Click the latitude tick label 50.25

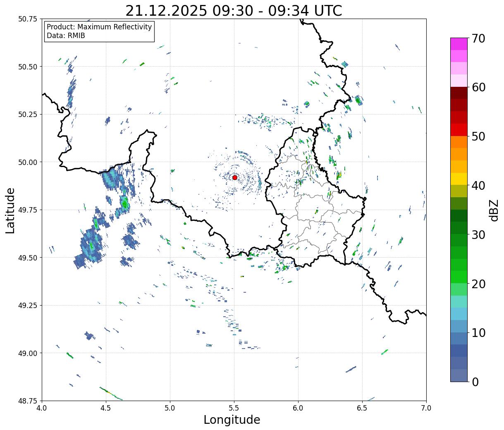click(x=28, y=115)
